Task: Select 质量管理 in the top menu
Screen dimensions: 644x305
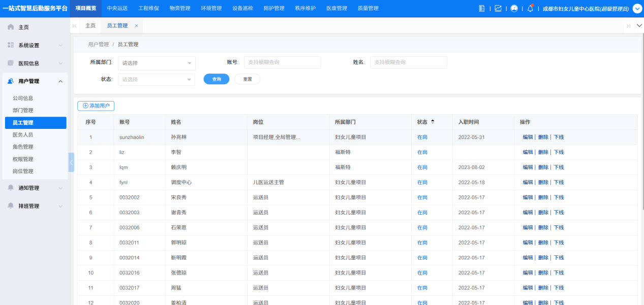Action: coord(368,9)
